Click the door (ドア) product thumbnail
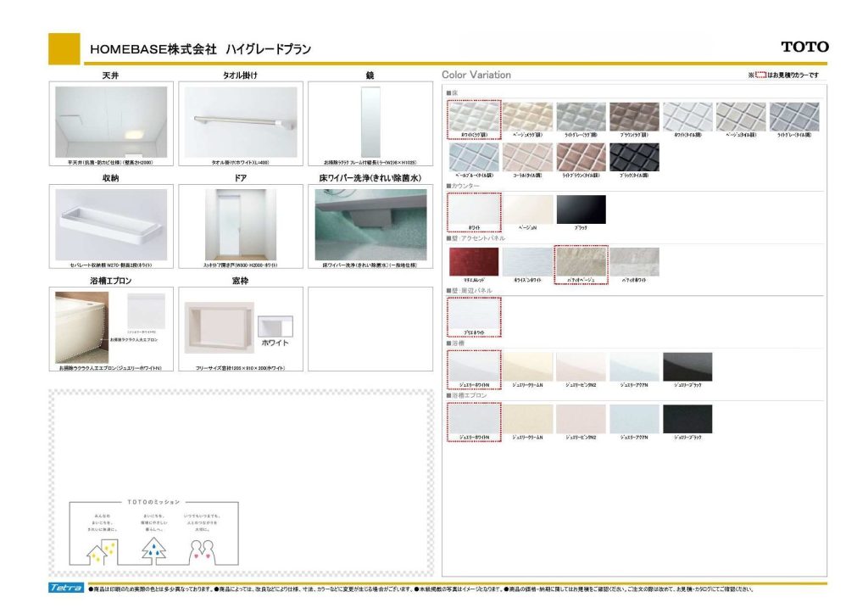The image size is (868, 614). coord(241,224)
